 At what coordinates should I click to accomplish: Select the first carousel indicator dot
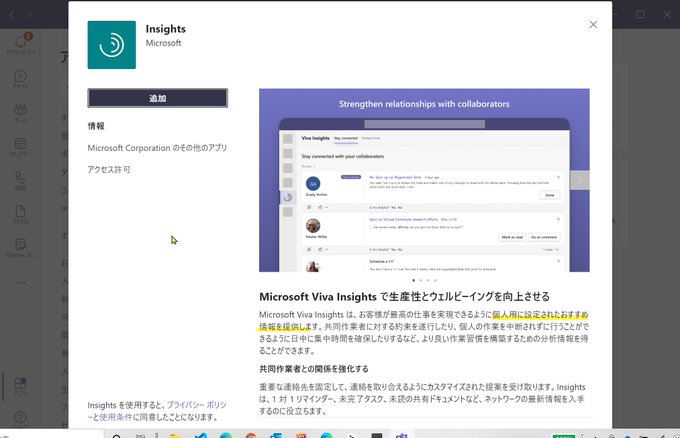[414, 280]
